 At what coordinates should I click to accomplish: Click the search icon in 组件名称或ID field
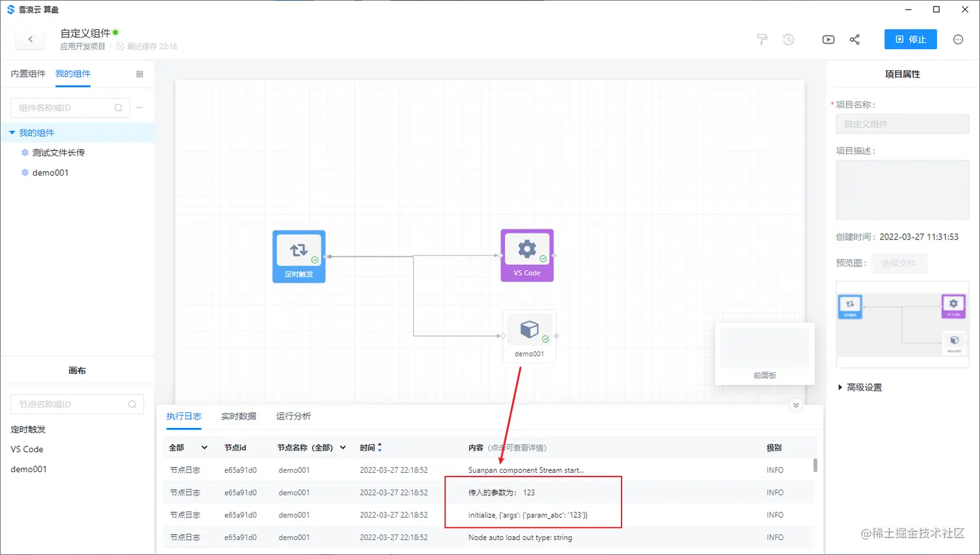coord(119,108)
